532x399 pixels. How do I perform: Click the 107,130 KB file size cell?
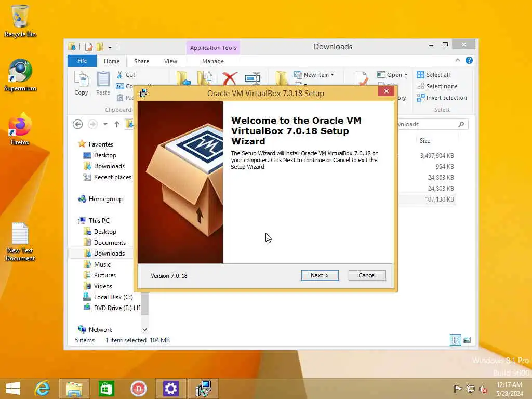pyautogui.click(x=440, y=199)
